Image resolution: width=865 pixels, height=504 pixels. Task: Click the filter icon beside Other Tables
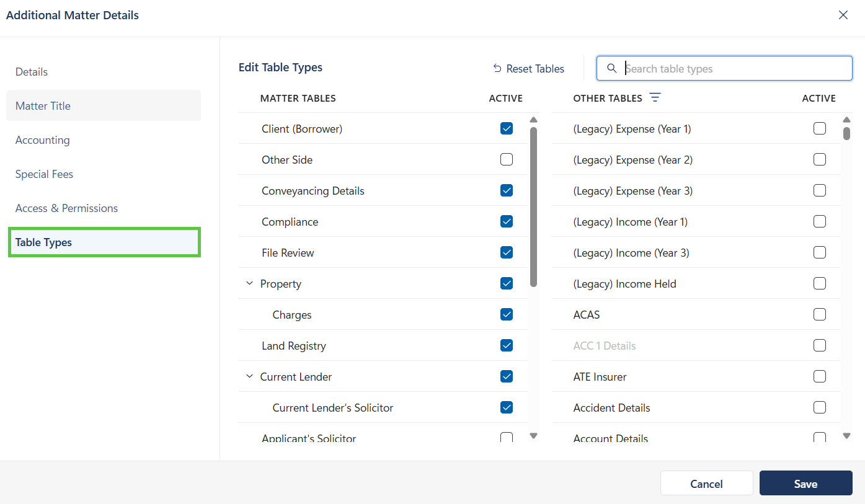point(655,98)
